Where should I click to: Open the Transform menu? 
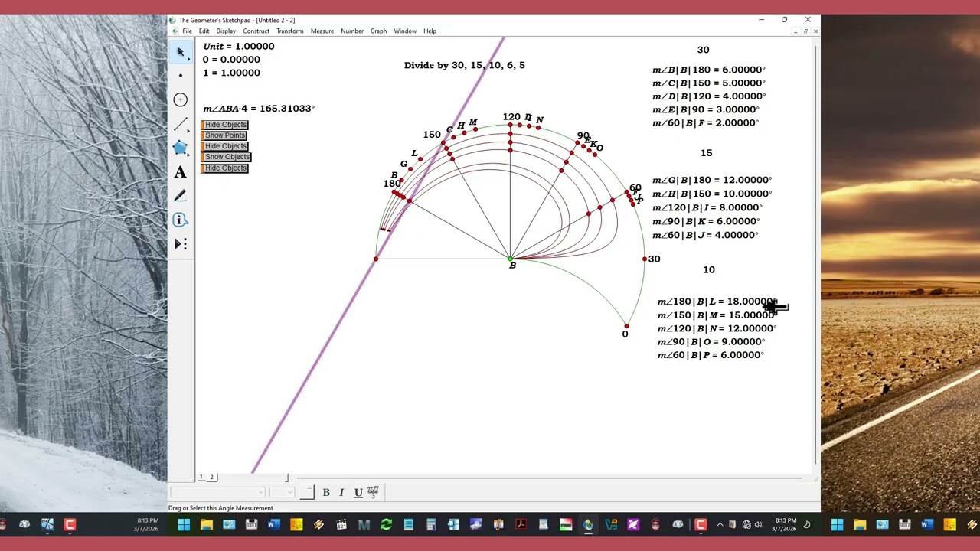pyautogui.click(x=290, y=31)
